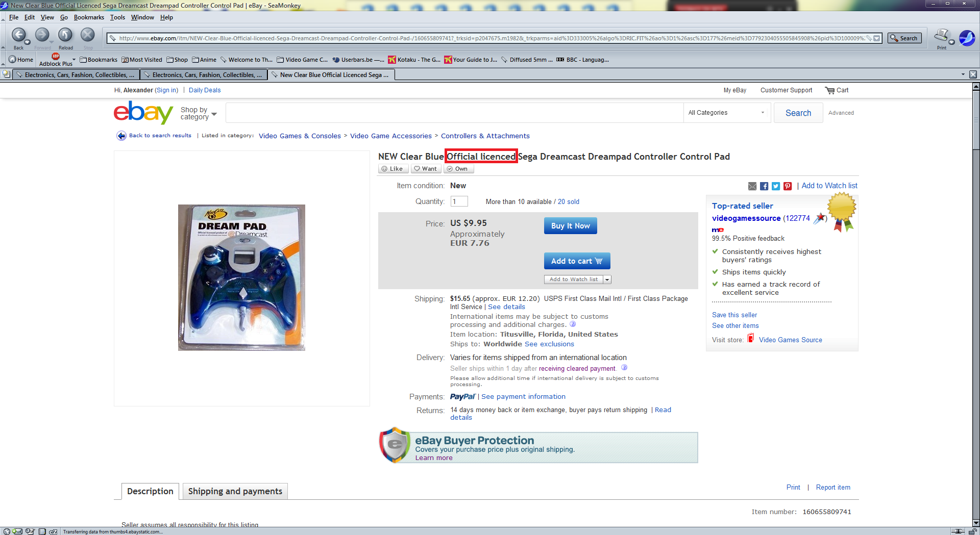Click the seller feedback shooting star icon
980x535 pixels.
(x=819, y=218)
